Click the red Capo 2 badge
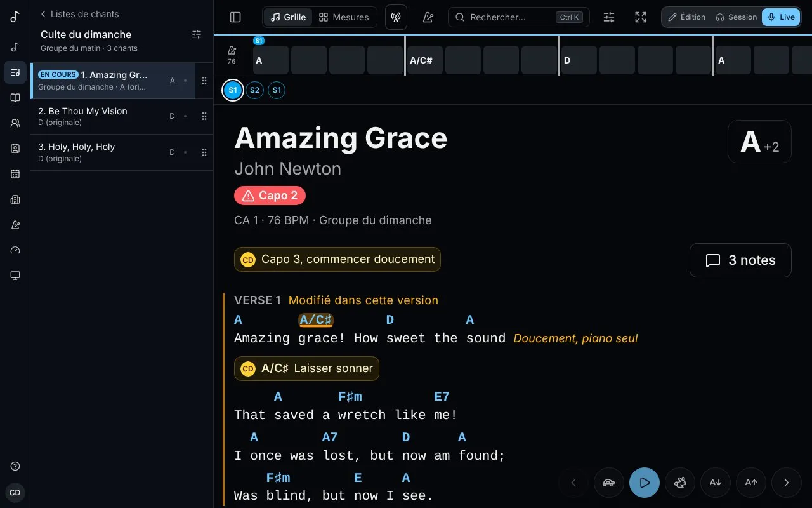 click(270, 196)
